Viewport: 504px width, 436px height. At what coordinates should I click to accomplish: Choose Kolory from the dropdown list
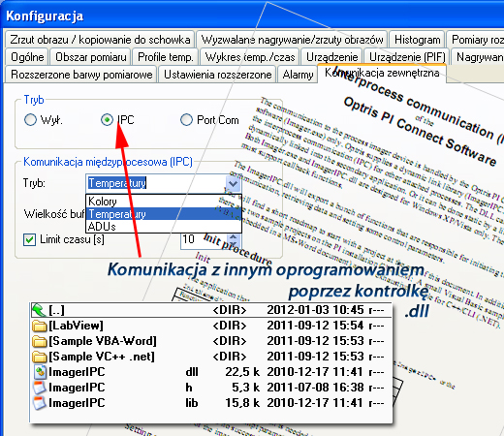click(164, 202)
